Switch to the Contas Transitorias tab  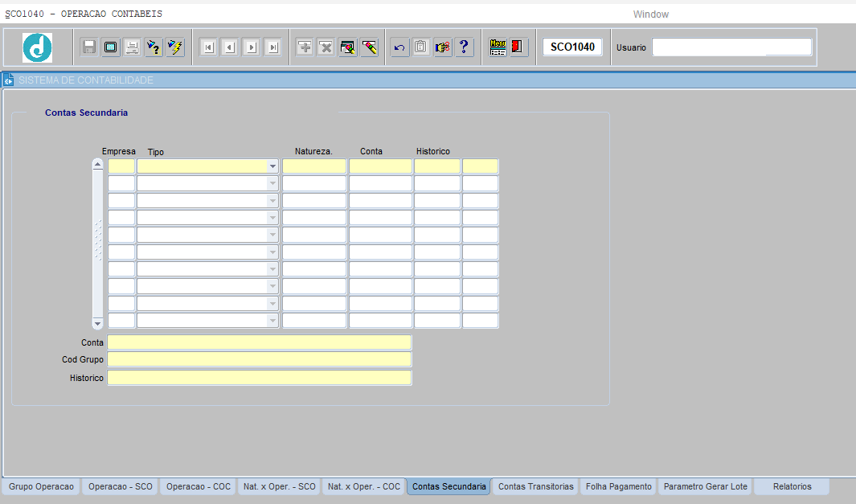click(535, 486)
